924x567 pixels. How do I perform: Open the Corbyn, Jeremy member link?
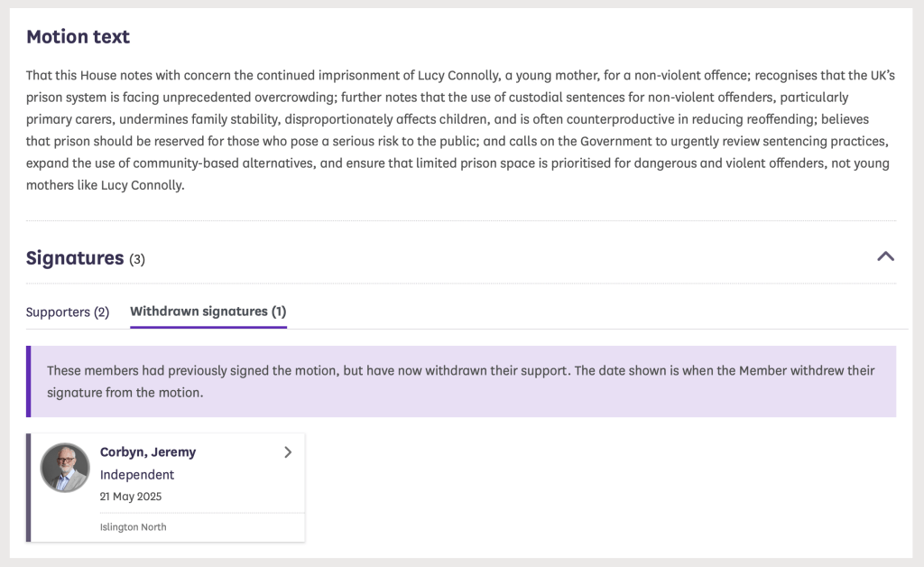pos(148,452)
